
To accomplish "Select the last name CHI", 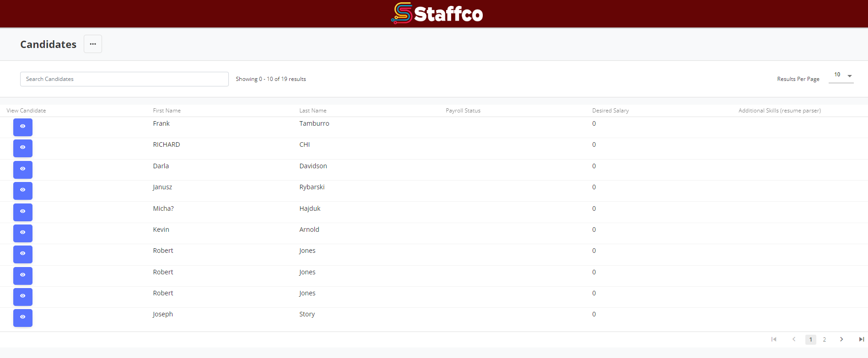I will pos(305,144).
